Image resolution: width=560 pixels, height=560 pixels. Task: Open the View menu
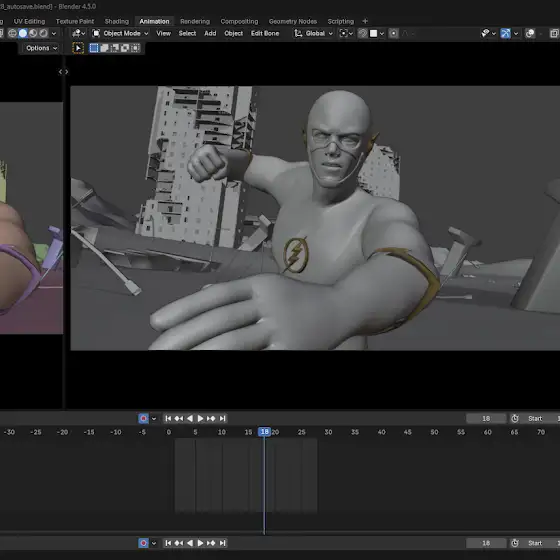(164, 33)
